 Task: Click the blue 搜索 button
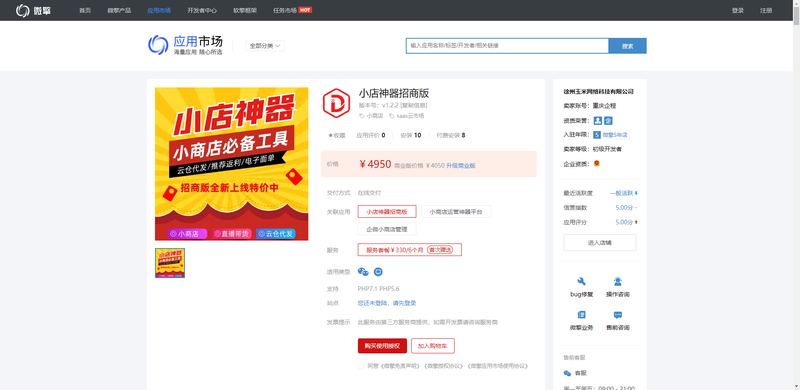[x=628, y=45]
